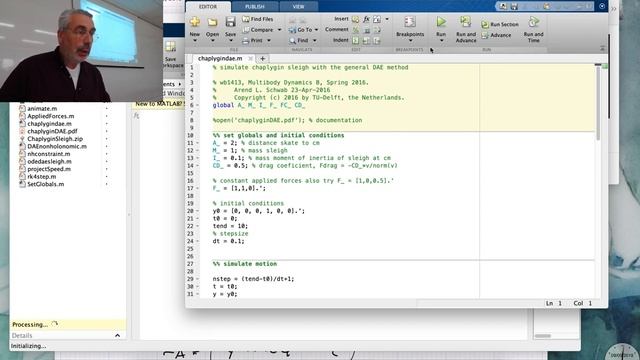This screenshot has height=360, width=640.
Task: Click the green Run arrow
Action: 441,22
